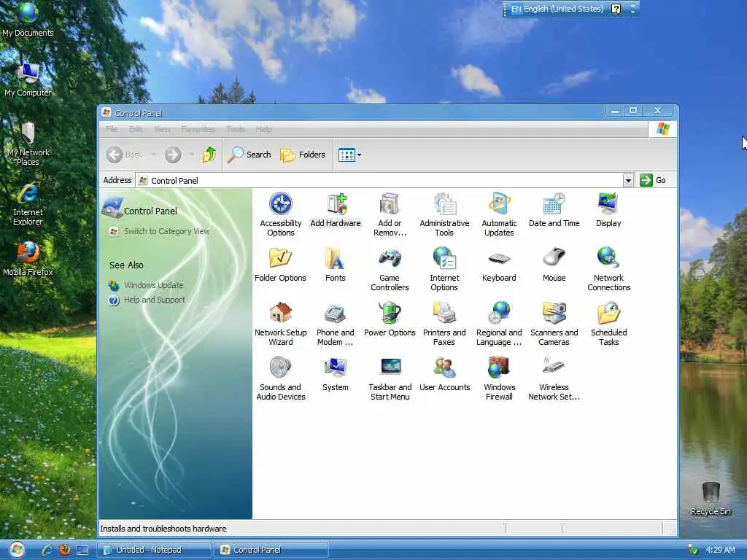Launch Wireless Network Setup wizard
Screen dimensions: 747x560
click(554, 378)
